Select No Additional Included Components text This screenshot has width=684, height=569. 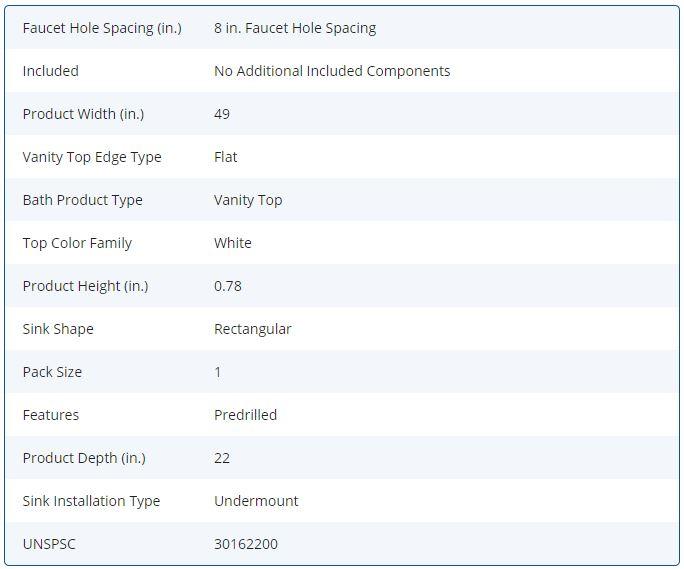click(332, 71)
